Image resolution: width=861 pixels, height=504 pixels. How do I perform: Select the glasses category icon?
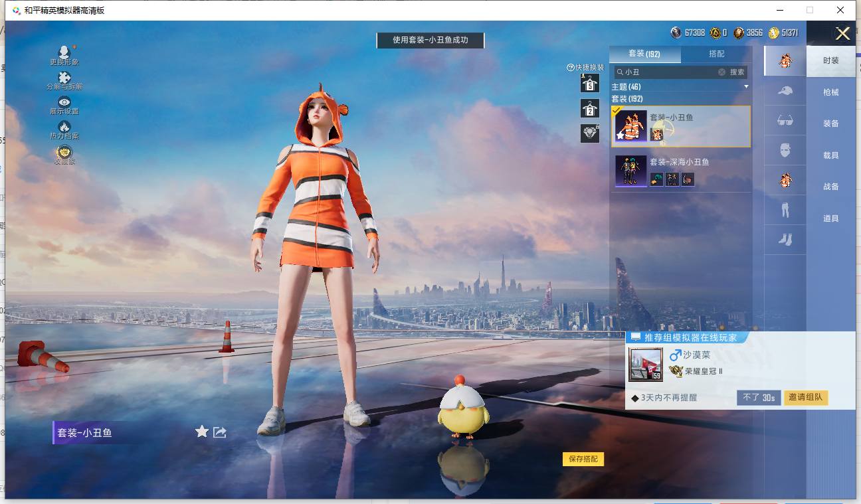coord(785,121)
